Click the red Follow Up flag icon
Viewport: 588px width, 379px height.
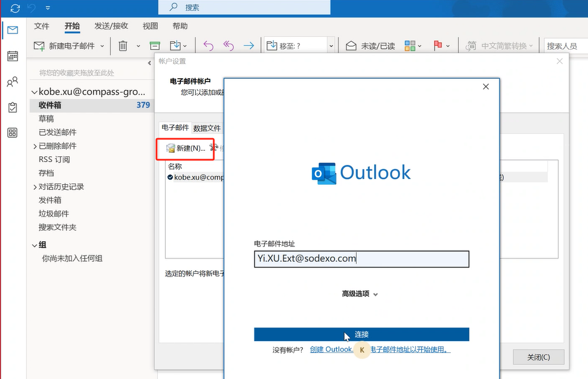tap(438, 46)
